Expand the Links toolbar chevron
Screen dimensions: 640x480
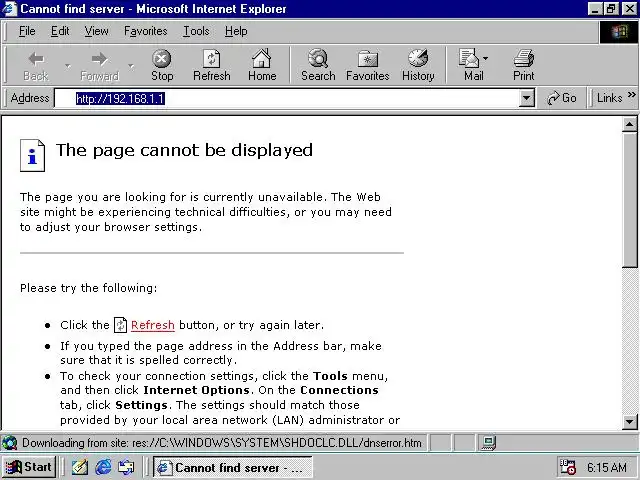coord(632,95)
